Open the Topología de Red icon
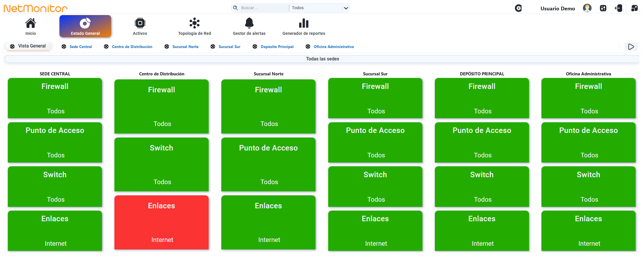Image resolution: width=644 pixels, height=267 pixels. tap(194, 23)
